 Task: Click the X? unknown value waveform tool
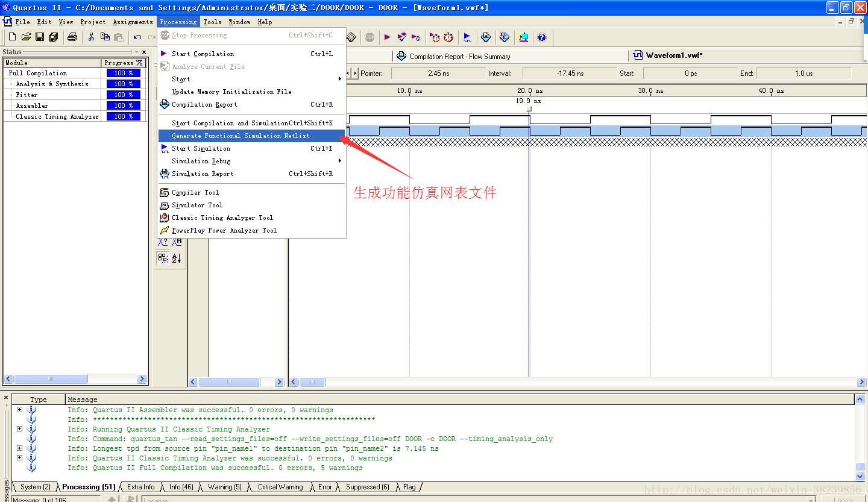coord(163,242)
